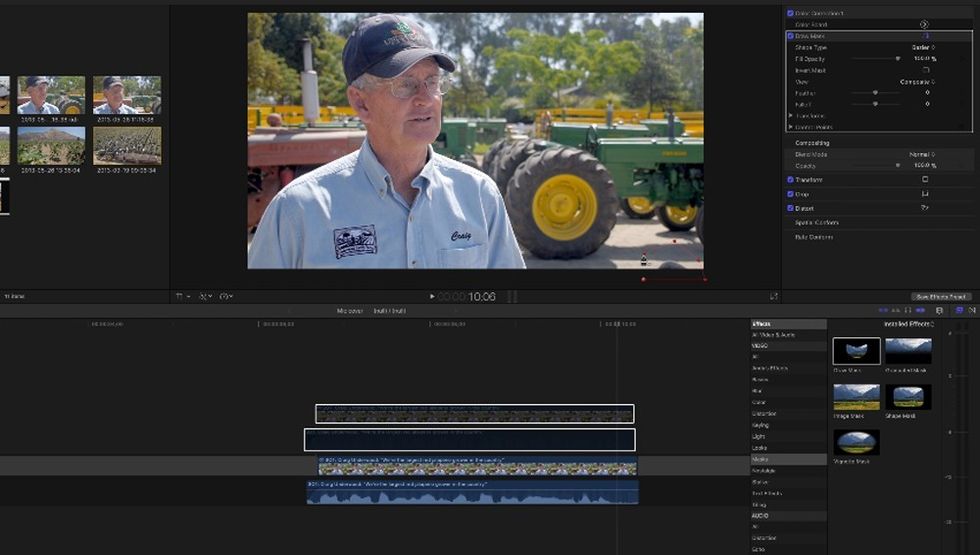
Task: Select the Nostalgia effects category
Action: 788,471
